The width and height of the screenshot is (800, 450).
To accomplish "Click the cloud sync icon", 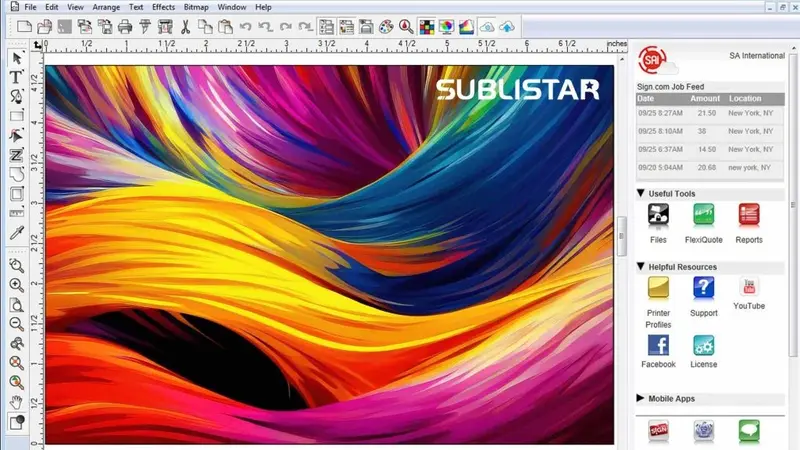I will pos(487,27).
